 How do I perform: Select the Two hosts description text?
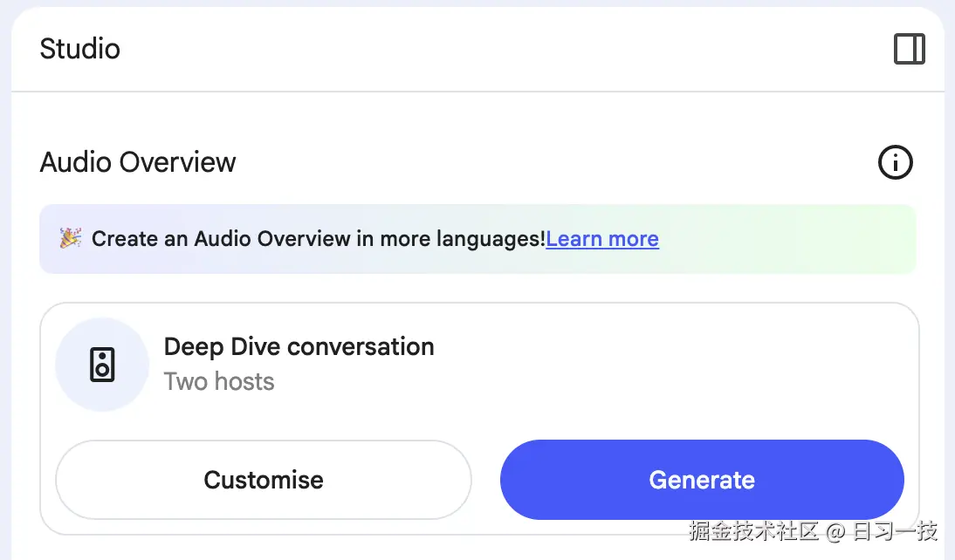(x=219, y=381)
